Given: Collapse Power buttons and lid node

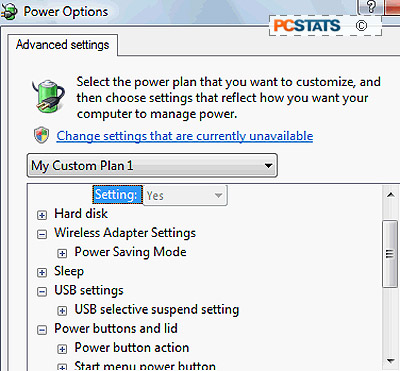Looking at the screenshot, I should 42,330.
